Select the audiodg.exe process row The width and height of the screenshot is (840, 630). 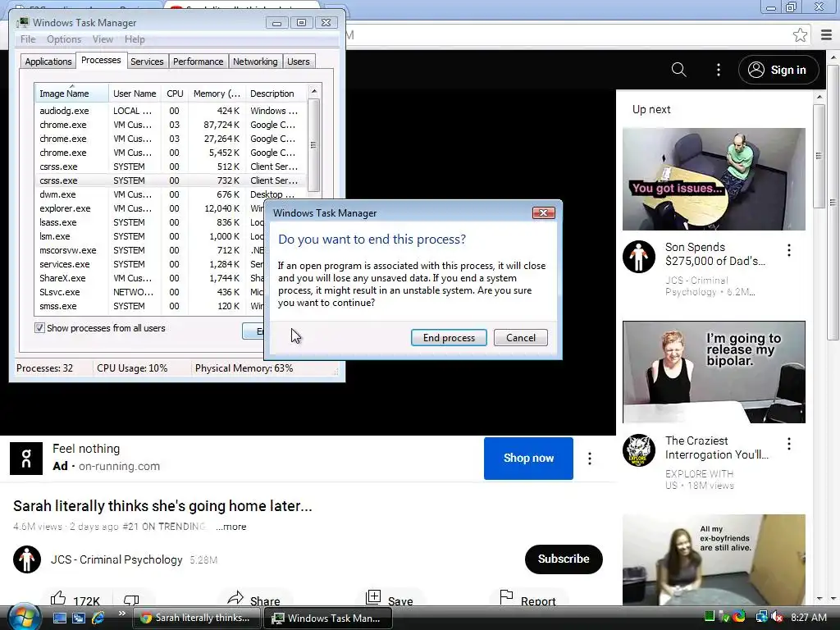[x=171, y=111]
